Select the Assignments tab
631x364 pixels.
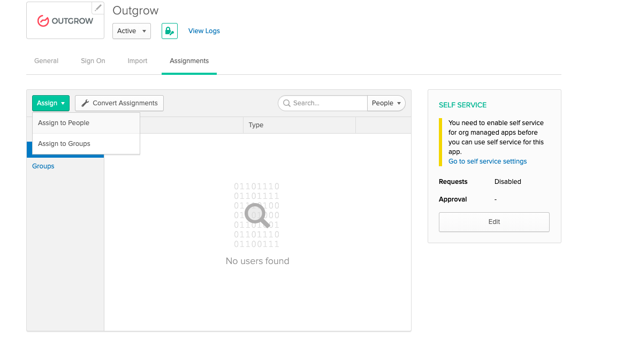point(189,61)
